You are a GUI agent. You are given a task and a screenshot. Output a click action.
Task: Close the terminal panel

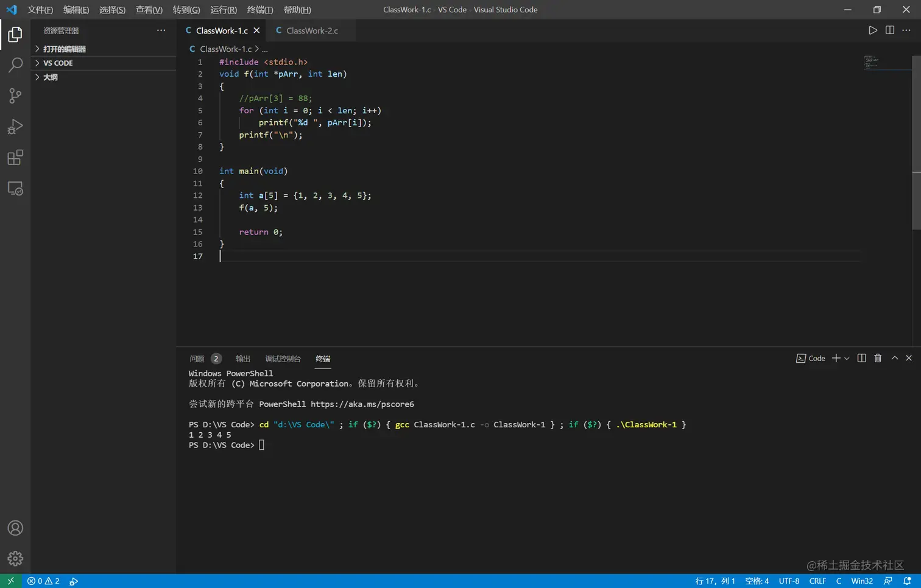[908, 358]
